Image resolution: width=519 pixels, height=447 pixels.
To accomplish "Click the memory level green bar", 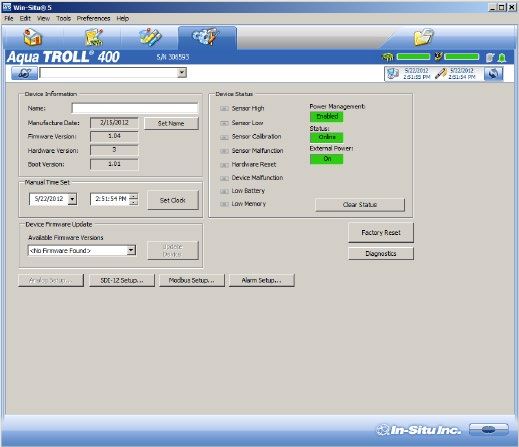I will [x=413, y=57].
